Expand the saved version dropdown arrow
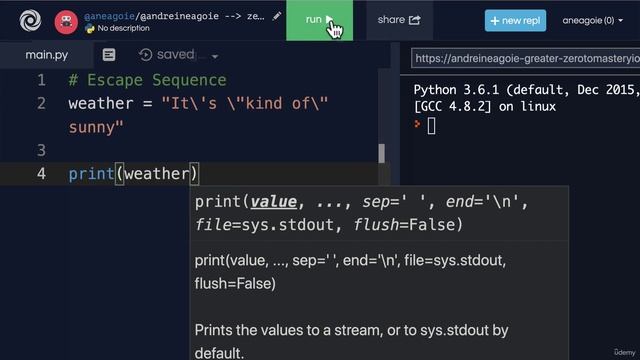Image resolution: width=640 pixels, height=360 pixels. (215, 56)
